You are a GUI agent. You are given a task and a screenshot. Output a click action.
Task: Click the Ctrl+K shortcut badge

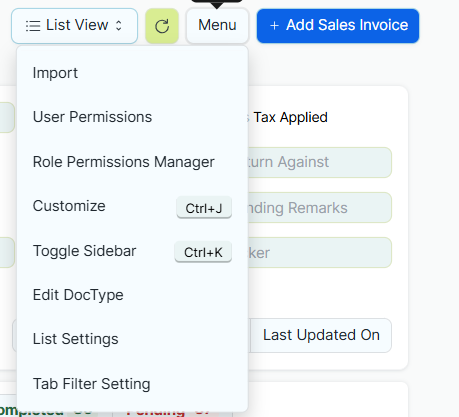[x=203, y=252]
